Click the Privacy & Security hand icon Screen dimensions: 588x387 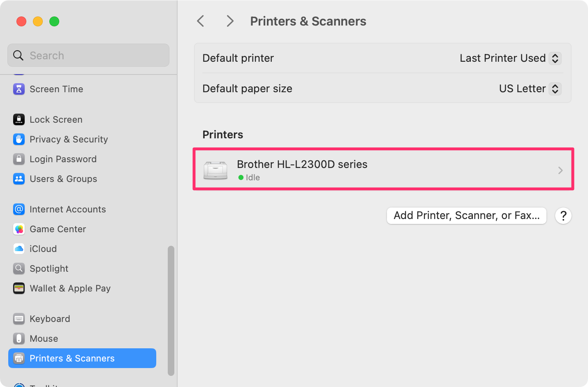(19, 139)
